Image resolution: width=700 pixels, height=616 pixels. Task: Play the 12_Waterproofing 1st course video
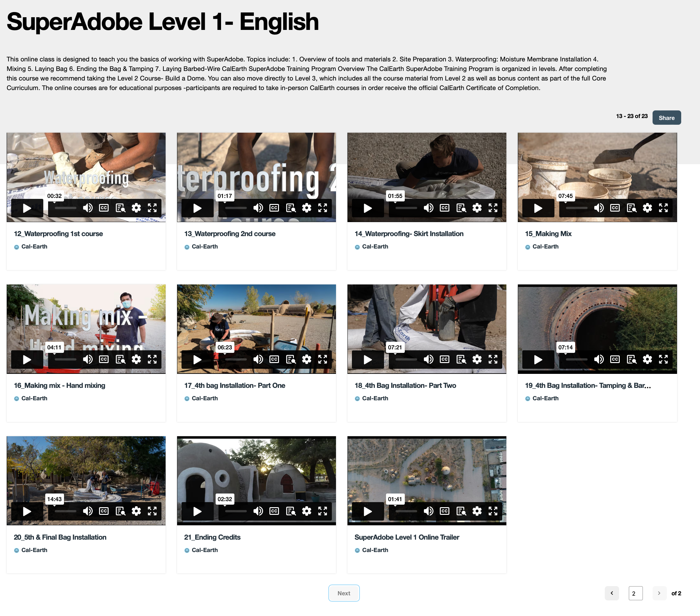(x=27, y=208)
